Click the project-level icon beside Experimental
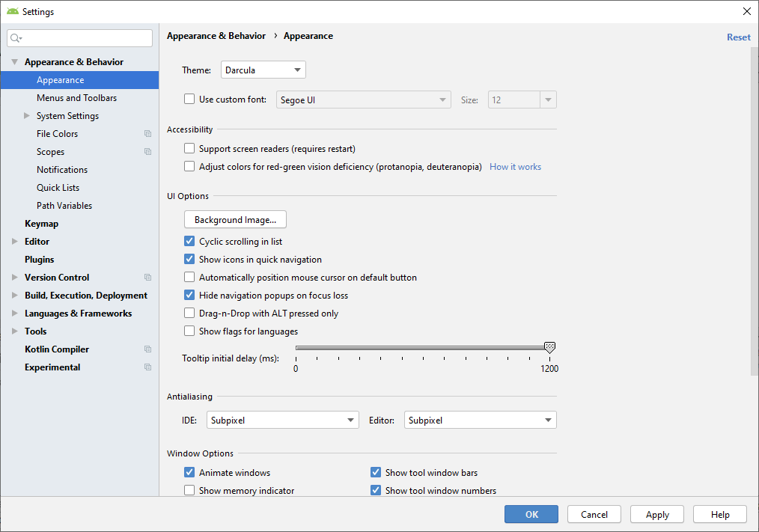 point(147,367)
